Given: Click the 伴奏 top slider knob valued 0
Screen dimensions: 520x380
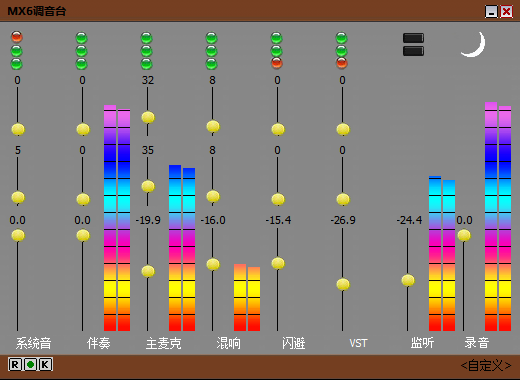Looking at the screenshot, I should point(83,129).
